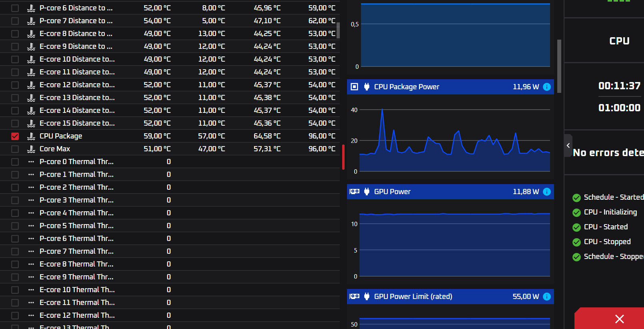
Task: Click the GPU card icon on GPU Power header
Action: click(354, 192)
